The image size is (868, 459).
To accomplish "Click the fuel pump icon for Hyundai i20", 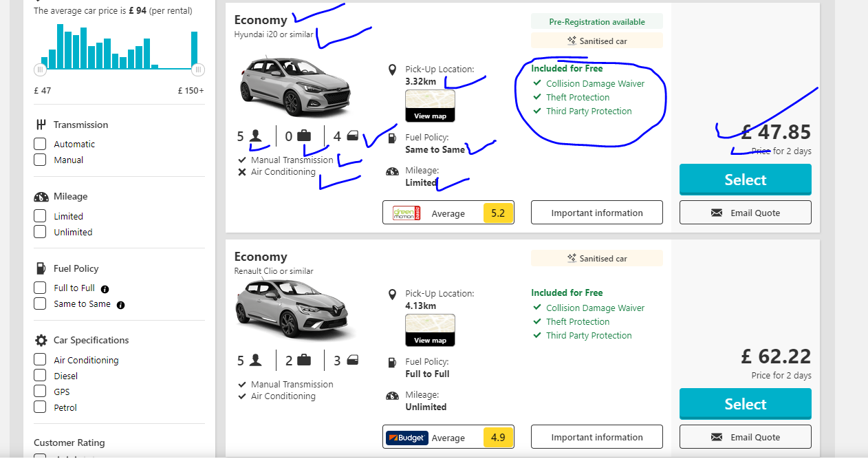I will [392, 138].
